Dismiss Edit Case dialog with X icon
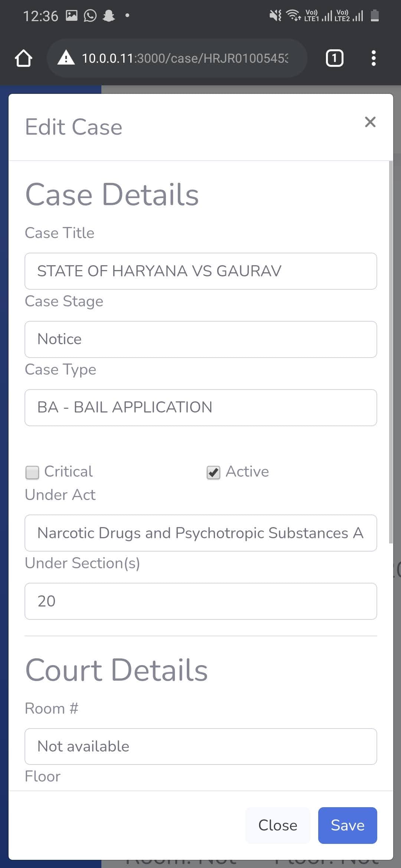Image resolution: width=401 pixels, height=868 pixels. (x=370, y=122)
